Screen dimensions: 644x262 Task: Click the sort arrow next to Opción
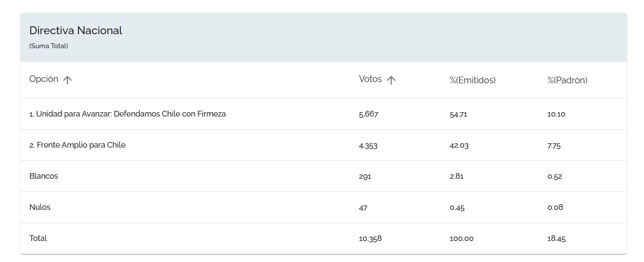(x=67, y=80)
